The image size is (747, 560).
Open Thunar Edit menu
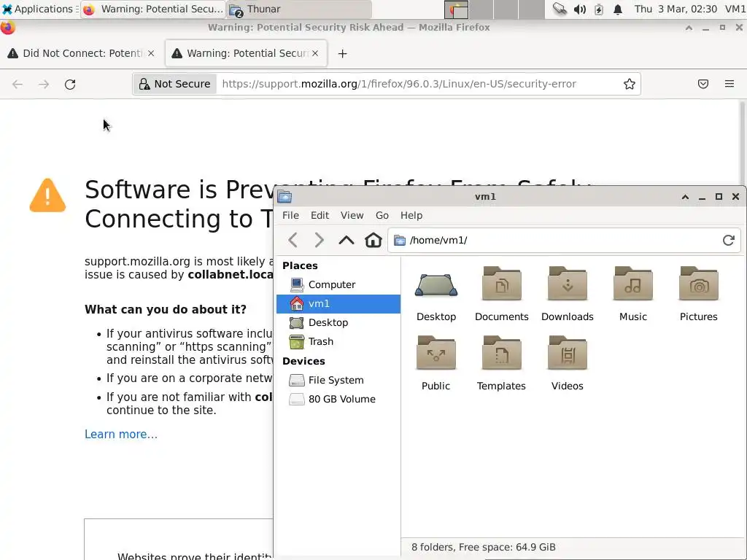[320, 215]
